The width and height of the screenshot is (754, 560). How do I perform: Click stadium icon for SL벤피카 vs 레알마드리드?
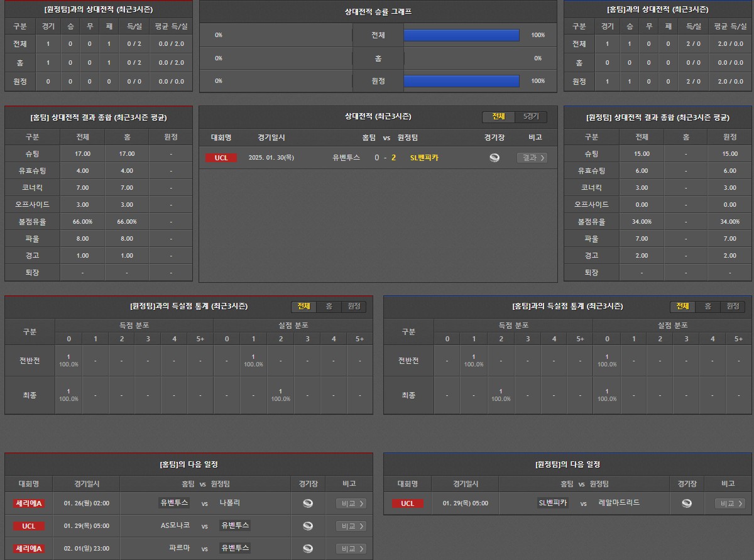tap(687, 503)
